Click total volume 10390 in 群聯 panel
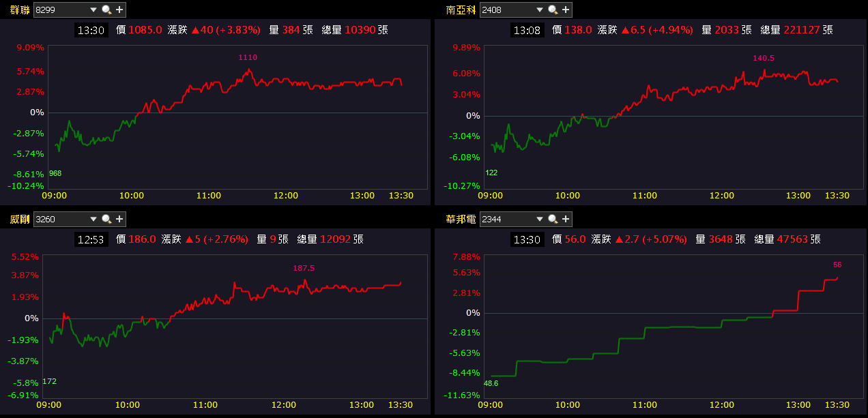 click(x=360, y=30)
